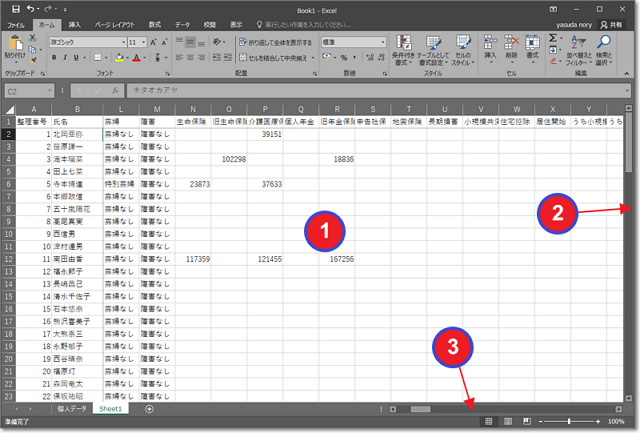The image size is (640, 433).
Task: Add a new sheet with plus icon
Action: tap(149, 409)
